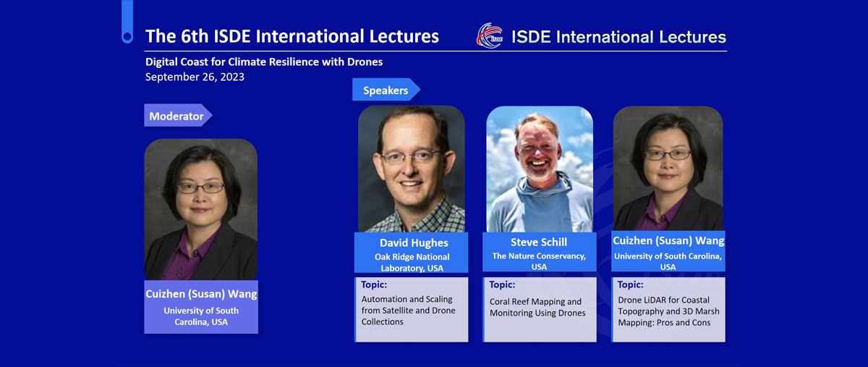This screenshot has width=868, height=367.
Task: Click the "The 6th ISDE International Lectures" heading
Action: click(x=292, y=36)
